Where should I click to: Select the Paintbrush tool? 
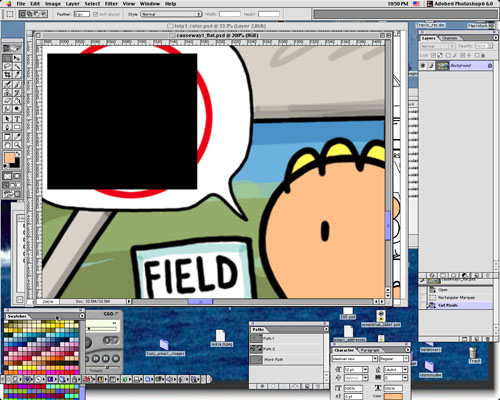(17, 85)
